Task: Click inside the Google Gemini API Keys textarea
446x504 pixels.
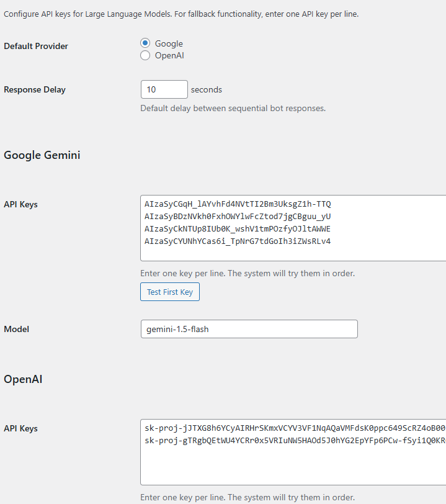Action: pyautogui.click(x=293, y=228)
